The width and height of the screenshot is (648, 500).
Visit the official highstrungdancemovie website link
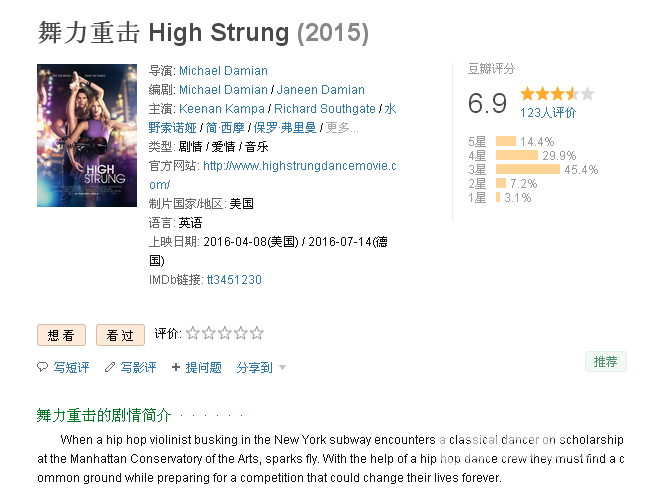(273, 175)
